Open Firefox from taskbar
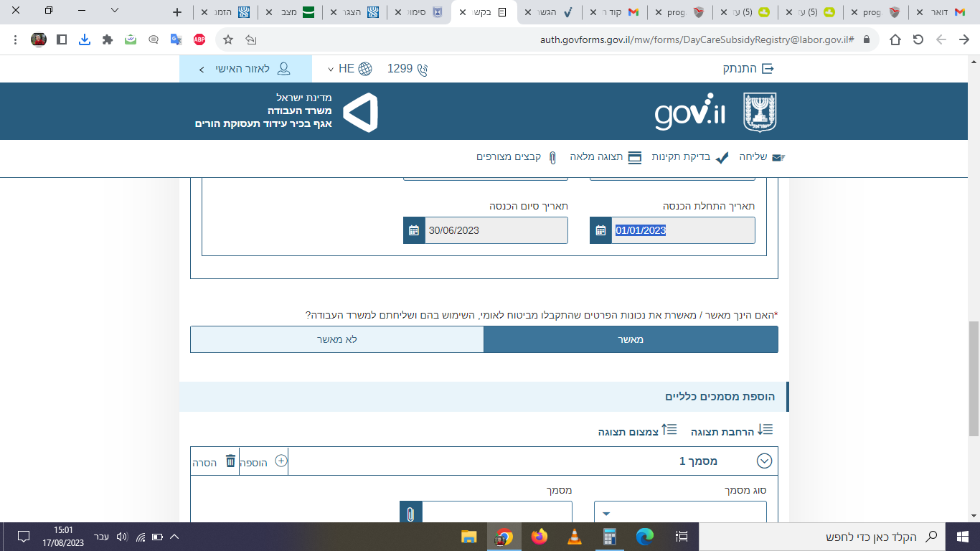The image size is (980, 551). coord(540,537)
